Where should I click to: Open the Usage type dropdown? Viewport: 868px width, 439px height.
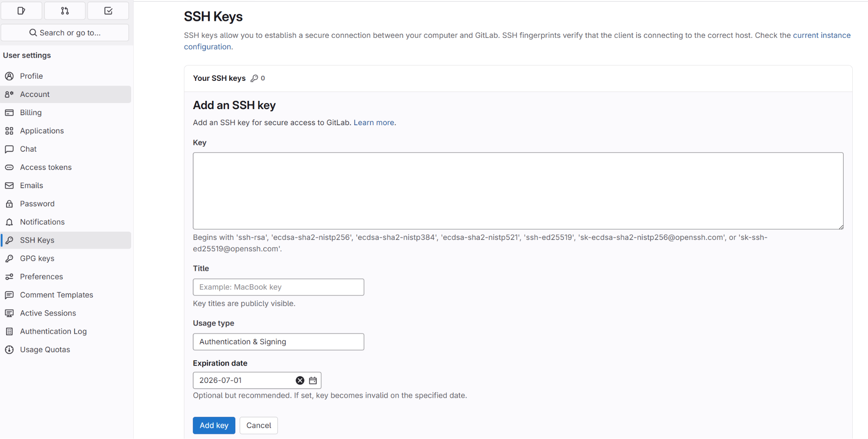[x=278, y=342]
